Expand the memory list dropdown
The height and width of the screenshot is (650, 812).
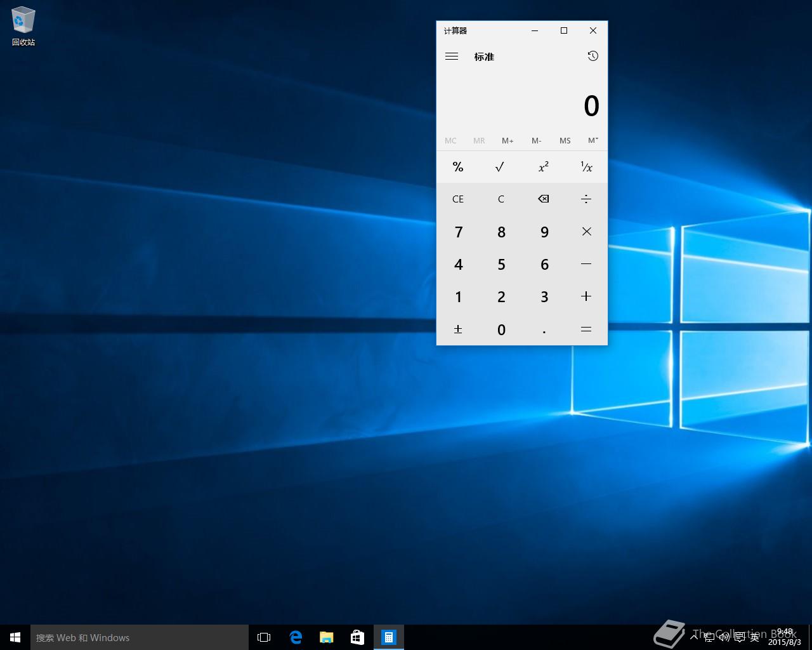click(x=593, y=141)
